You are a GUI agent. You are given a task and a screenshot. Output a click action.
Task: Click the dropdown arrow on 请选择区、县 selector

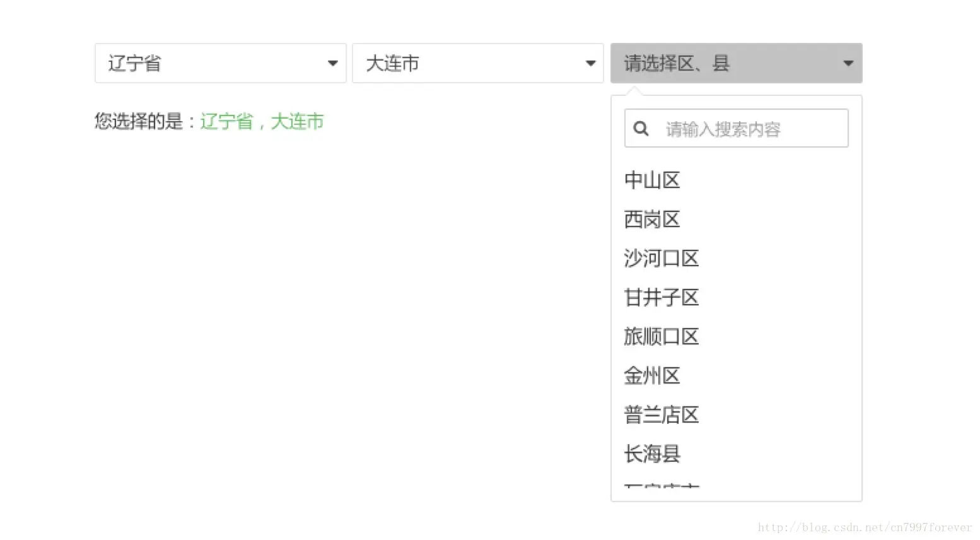point(848,63)
